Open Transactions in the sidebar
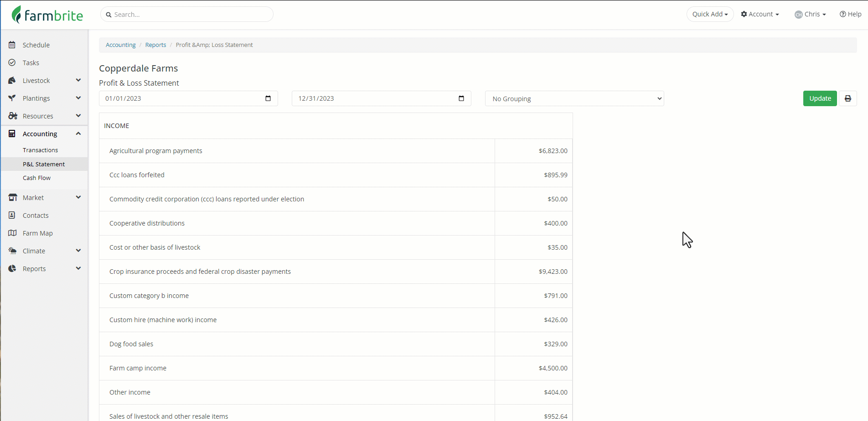Viewport: 868px width, 421px height. click(x=40, y=150)
